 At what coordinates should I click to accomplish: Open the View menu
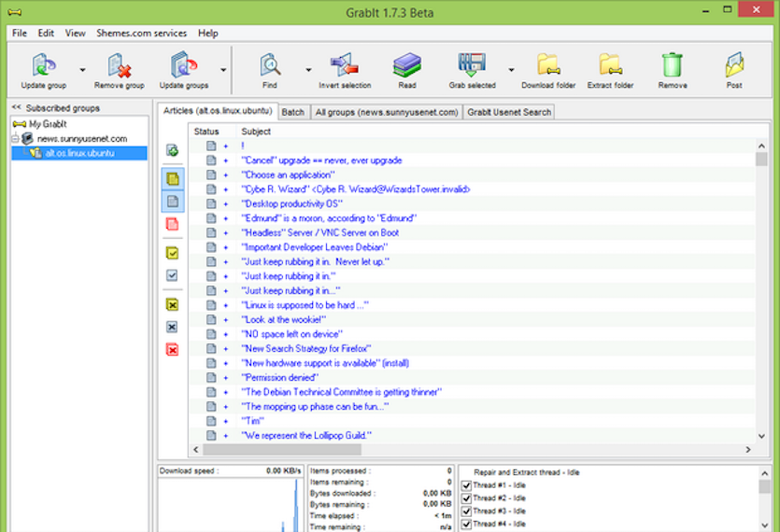coord(75,33)
